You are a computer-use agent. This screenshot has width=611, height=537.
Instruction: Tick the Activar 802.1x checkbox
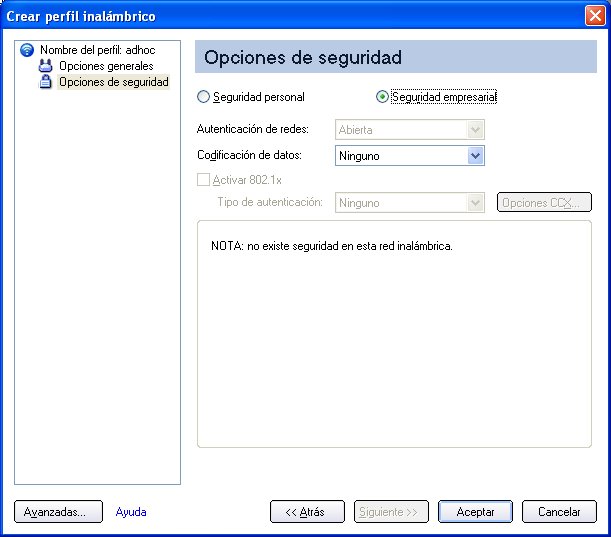(x=203, y=180)
